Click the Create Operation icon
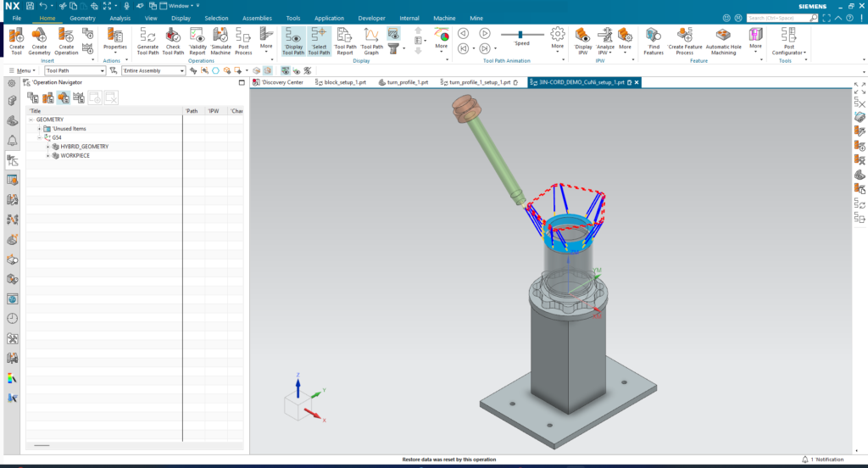Screen dimensions: 868x468 coord(66,40)
